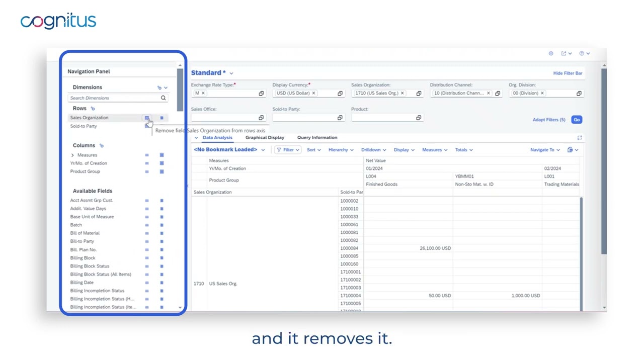Open value help for Product filter
The height and width of the screenshot is (362, 644).
(x=419, y=118)
